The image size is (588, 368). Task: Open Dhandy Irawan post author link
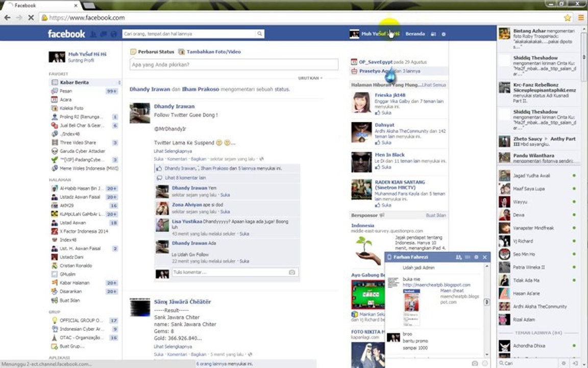[x=174, y=106]
